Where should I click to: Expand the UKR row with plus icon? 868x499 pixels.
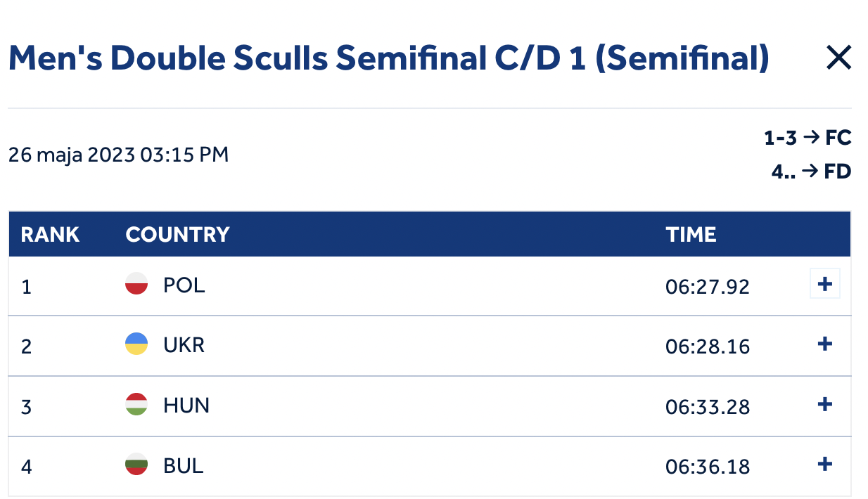[x=825, y=344]
